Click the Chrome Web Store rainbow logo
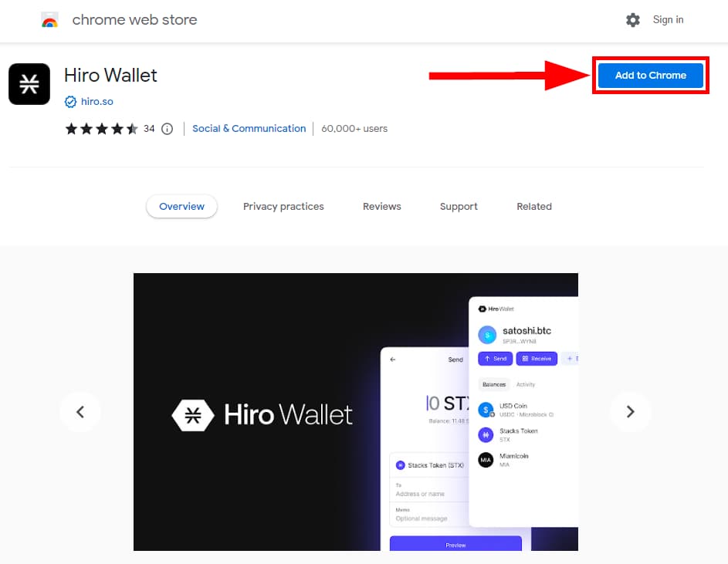Image resolution: width=728 pixels, height=564 pixels. (x=49, y=20)
